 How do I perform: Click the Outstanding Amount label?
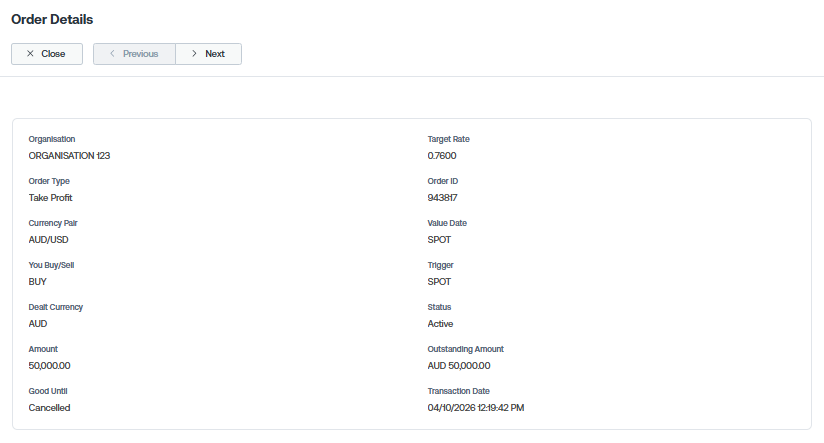click(466, 349)
